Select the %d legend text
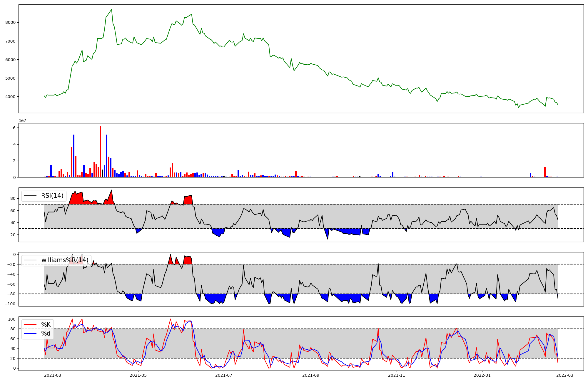588x382 pixels. pyautogui.click(x=46, y=334)
